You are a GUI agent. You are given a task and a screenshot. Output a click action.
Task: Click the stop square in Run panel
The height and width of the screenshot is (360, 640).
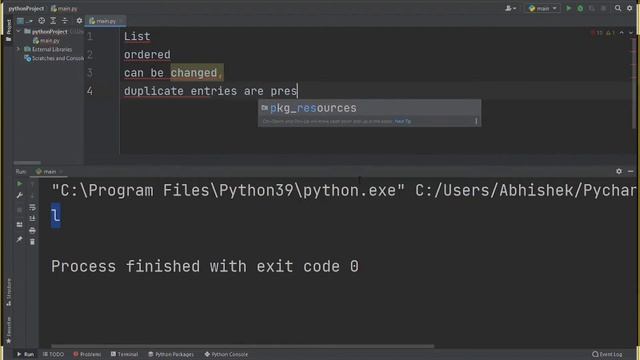[x=19, y=210]
